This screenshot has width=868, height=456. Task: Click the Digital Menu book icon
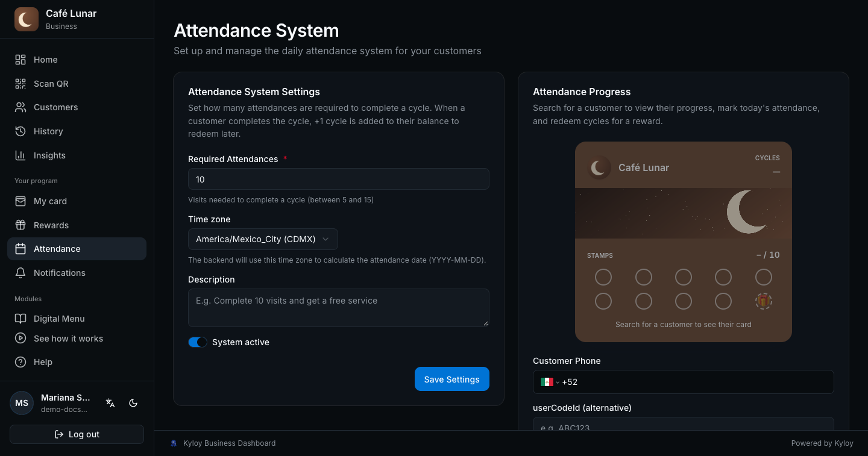tap(20, 319)
